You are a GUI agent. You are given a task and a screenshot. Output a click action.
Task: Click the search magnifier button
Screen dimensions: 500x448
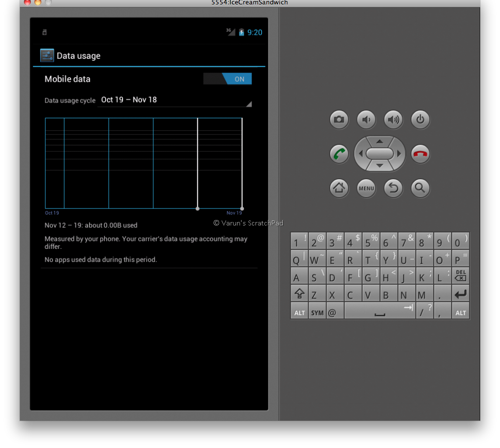(x=420, y=188)
